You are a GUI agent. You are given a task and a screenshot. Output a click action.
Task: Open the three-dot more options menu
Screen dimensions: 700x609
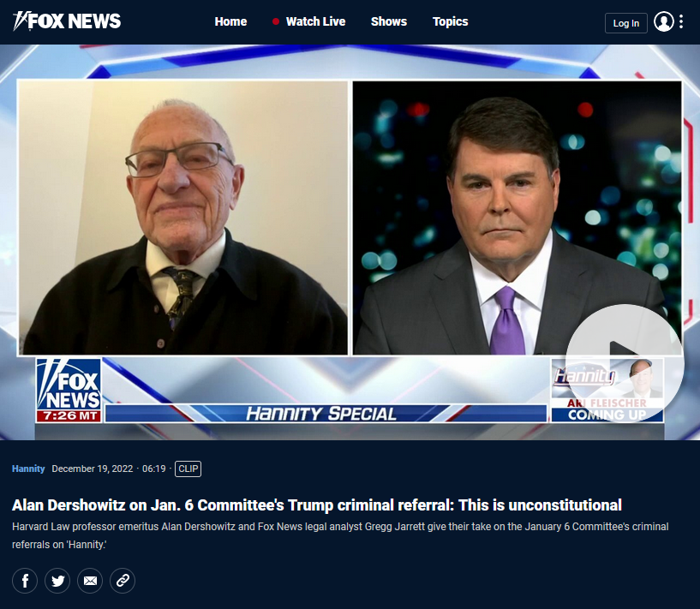point(681,21)
